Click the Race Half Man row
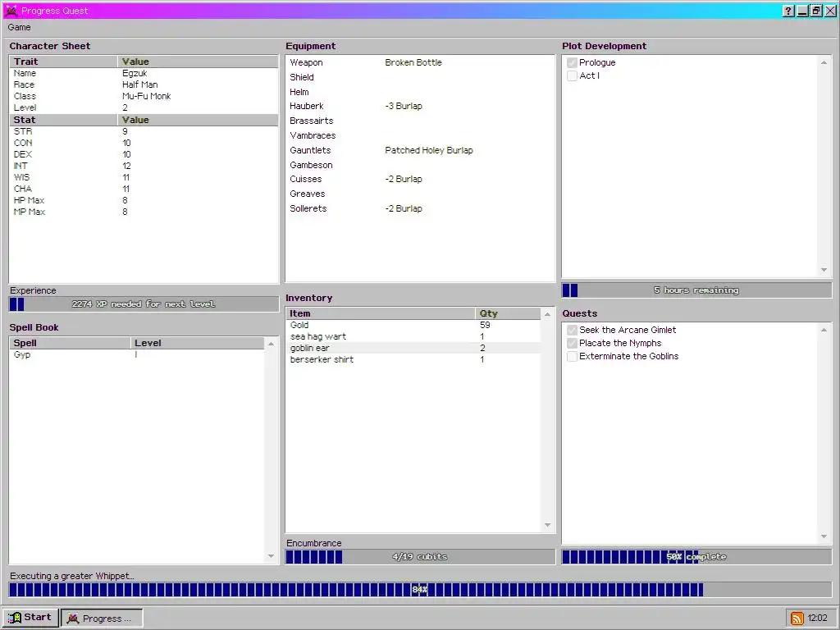This screenshot has height=630, width=840. pyautogui.click(x=144, y=84)
